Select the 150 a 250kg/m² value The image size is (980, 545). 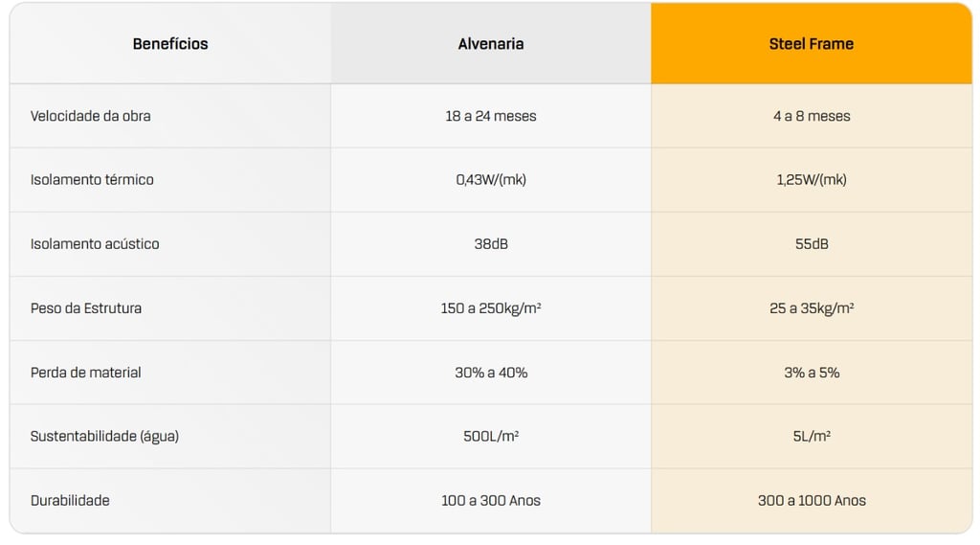pyautogui.click(x=491, y=308)
